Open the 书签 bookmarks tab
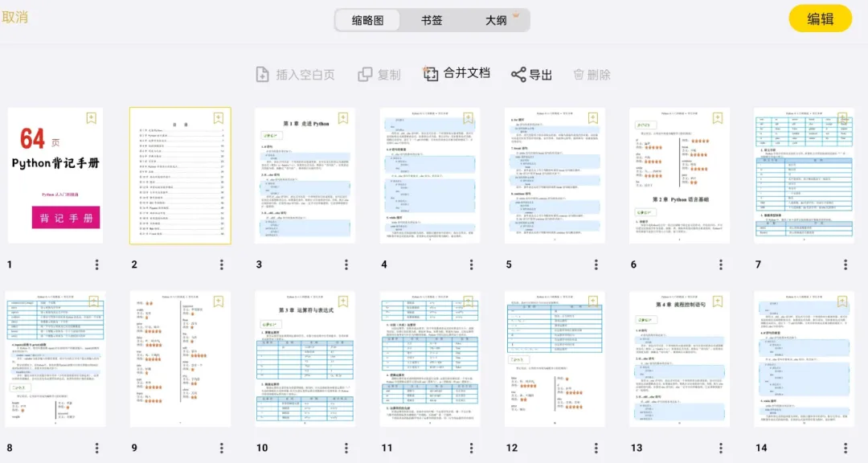 [432, 20]
